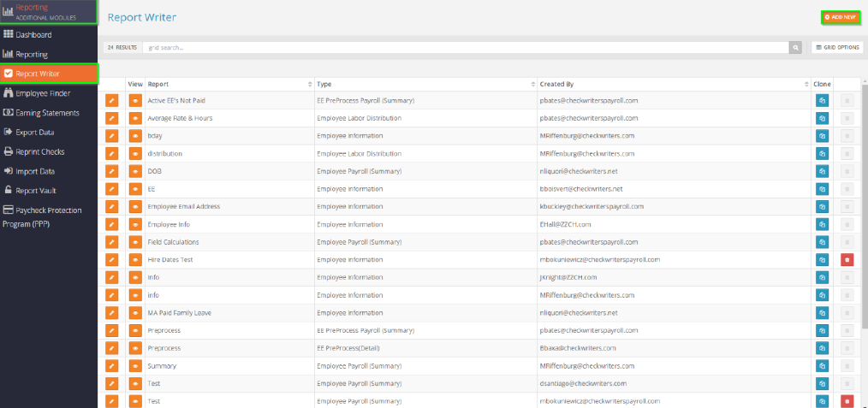Focus the grid search field

coord(465,48)
